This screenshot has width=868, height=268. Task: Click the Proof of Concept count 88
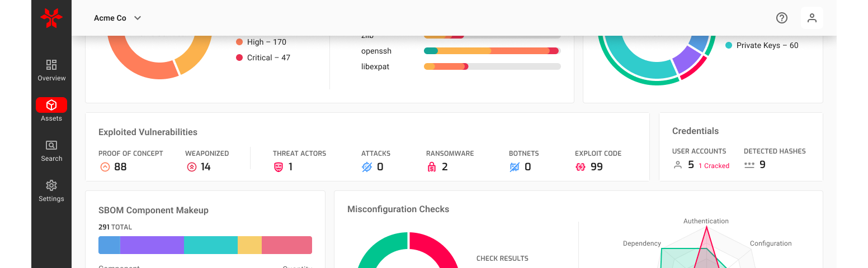point(120,166)
